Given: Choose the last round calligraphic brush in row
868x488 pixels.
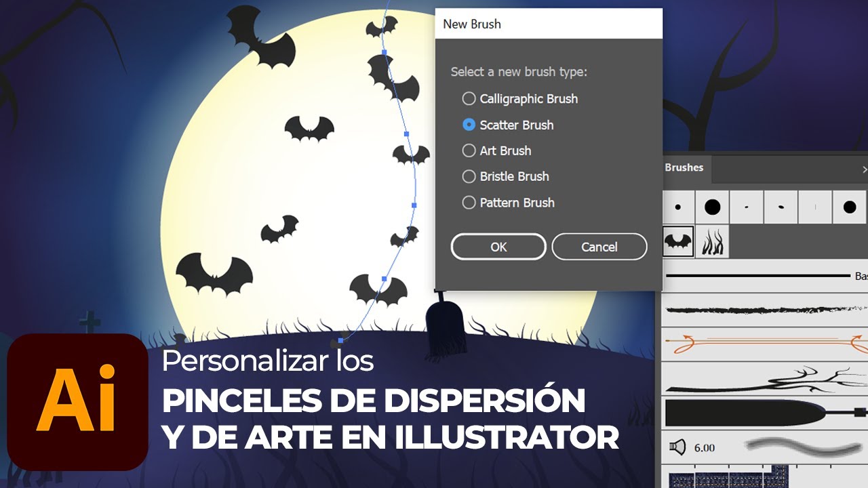Looking at the screenshot, I should pyautogui.click(x=850, y=207).
